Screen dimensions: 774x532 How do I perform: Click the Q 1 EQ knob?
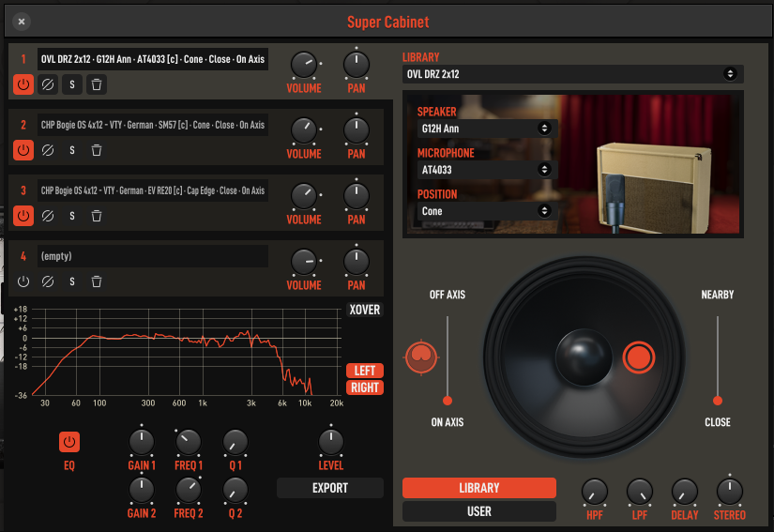[x=235, y=442]
